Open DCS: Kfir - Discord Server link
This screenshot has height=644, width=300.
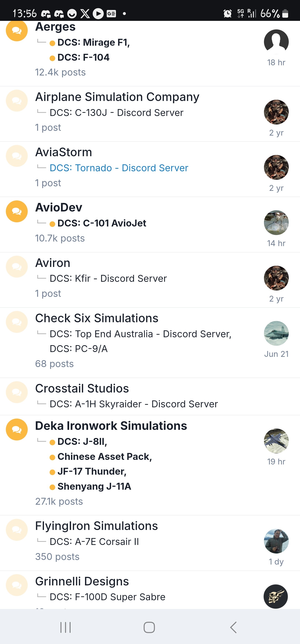point(108,278)
